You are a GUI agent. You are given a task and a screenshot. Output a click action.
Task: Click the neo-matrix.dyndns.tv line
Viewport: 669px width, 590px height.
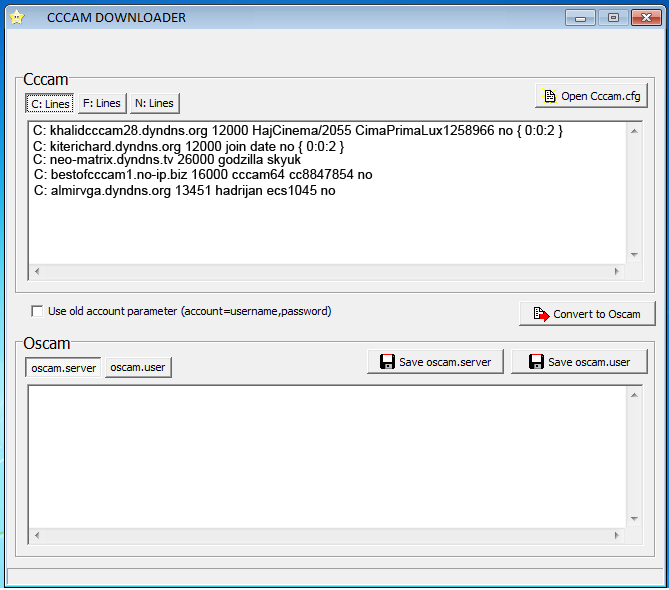[167, 160]
